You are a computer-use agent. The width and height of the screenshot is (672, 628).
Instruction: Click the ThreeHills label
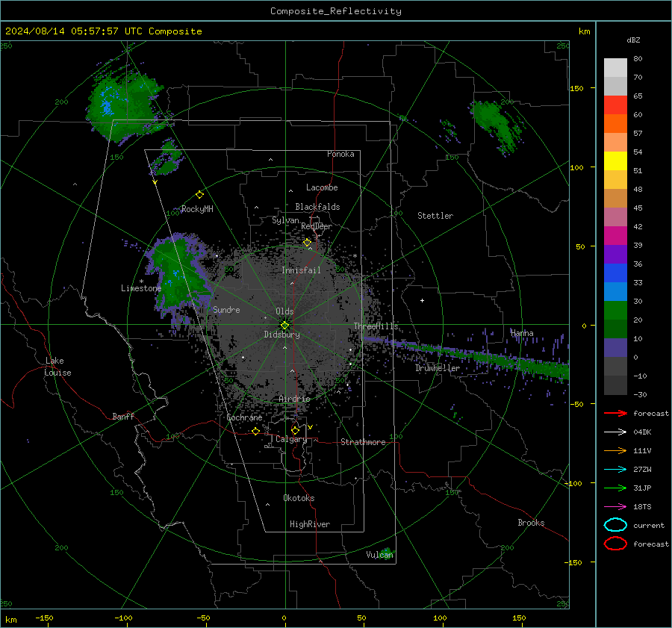376,326
